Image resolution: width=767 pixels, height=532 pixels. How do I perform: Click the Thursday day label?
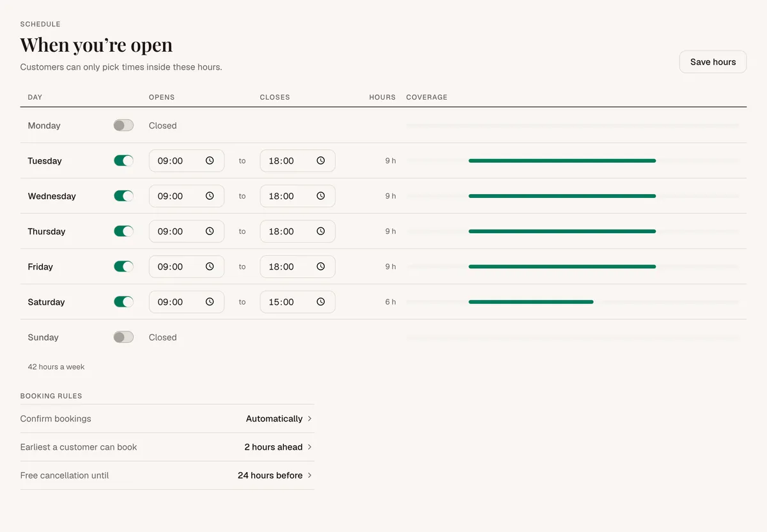pos(47,231)
